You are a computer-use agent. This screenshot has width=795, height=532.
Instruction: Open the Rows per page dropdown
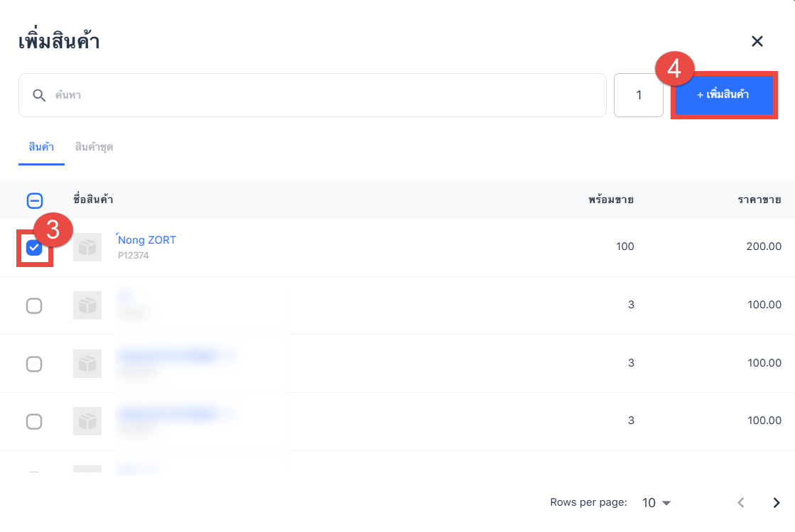[x=656, y=503]
